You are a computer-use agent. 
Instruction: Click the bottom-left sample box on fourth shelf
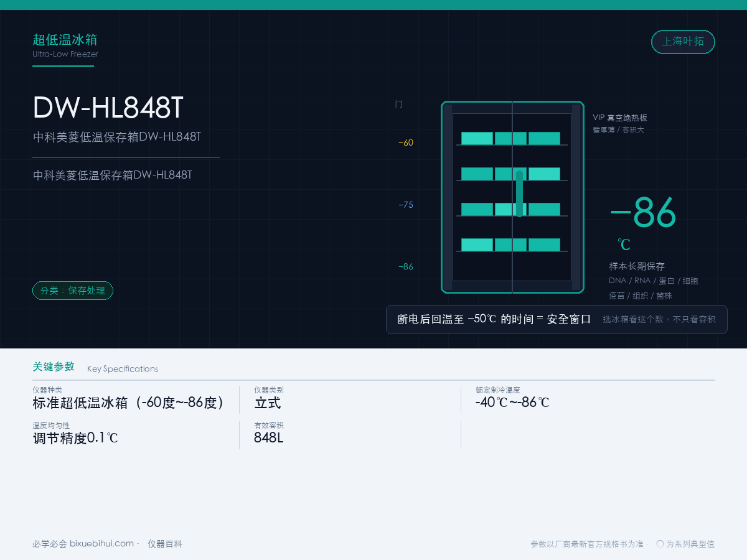477,245
